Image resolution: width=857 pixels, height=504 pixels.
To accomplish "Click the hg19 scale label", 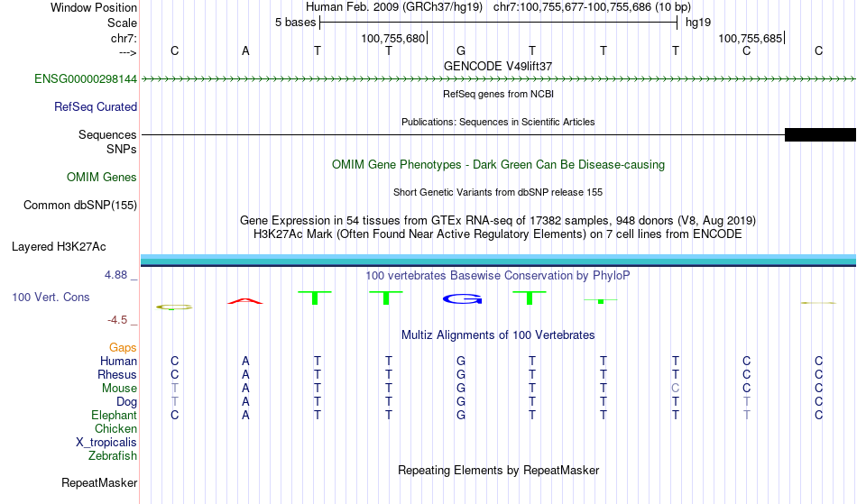I will (x=698, y=23).
